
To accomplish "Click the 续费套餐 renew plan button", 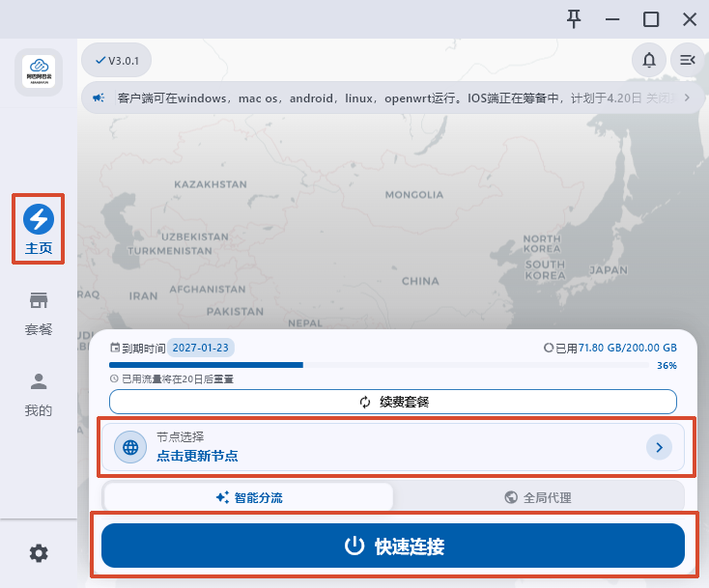I will pos(393,402).
